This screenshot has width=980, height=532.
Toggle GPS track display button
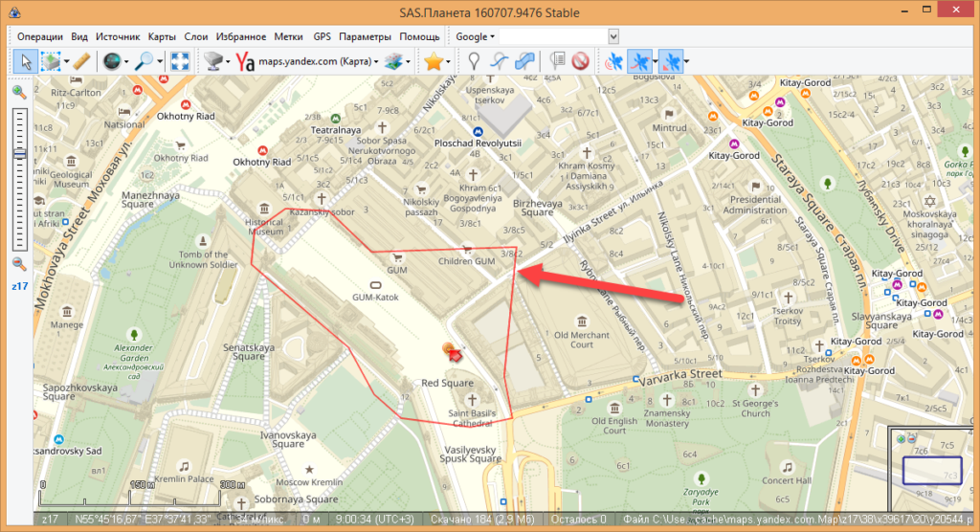(x=639, y=61)
